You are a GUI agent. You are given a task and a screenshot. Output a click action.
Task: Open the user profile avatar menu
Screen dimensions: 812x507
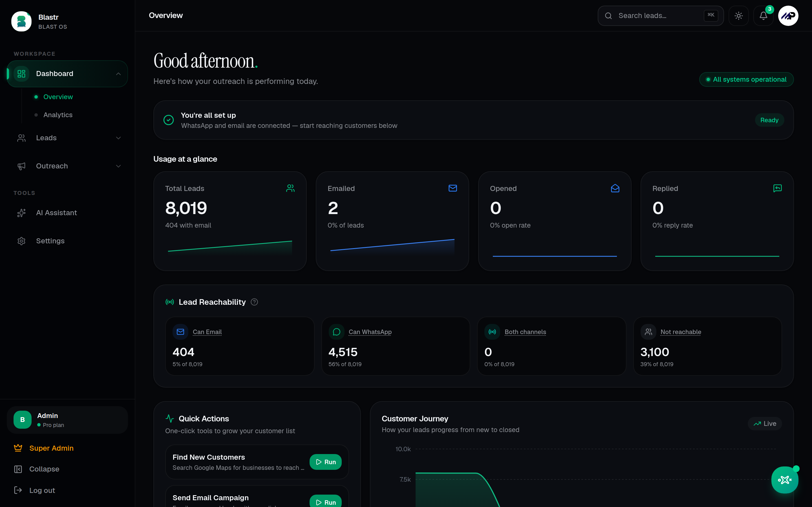tap(788, 16)
